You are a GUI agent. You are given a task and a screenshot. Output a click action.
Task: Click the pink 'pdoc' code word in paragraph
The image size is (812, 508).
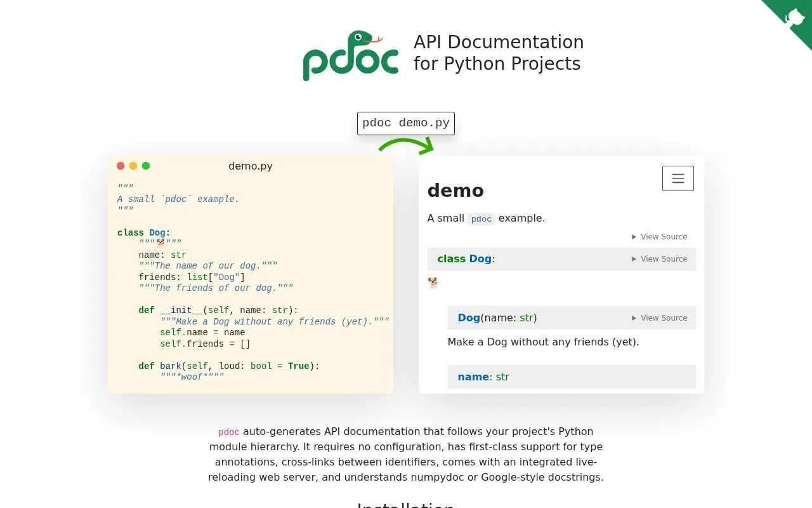coord(229,432)
